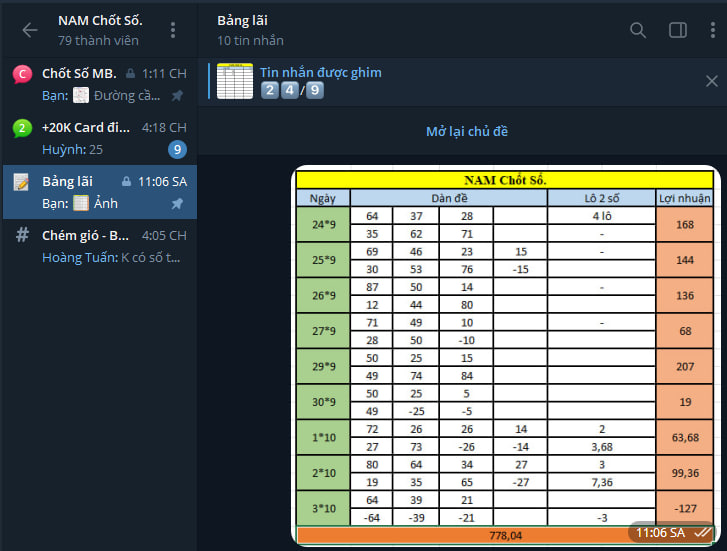Click the hash symbol general topic icon
727x551 pixels.
[22, 236]
